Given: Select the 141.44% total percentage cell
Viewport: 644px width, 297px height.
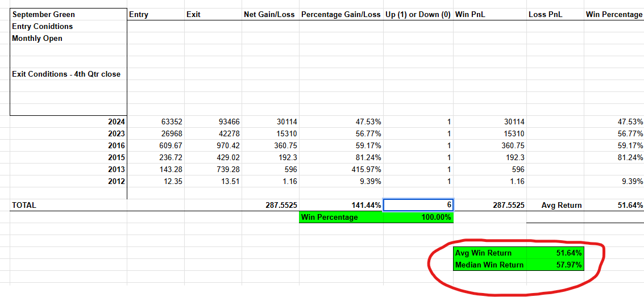Looking at the screenshot, I should 341,205.
